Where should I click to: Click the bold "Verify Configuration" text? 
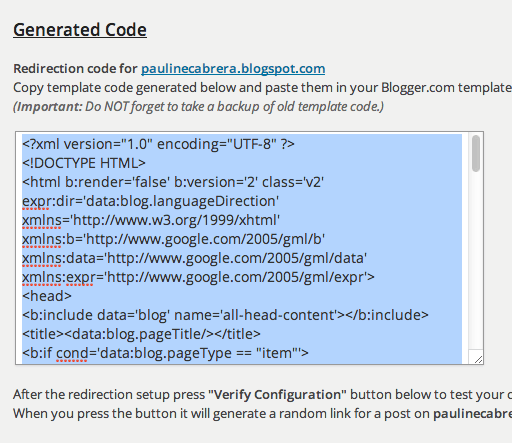[277, 395]
